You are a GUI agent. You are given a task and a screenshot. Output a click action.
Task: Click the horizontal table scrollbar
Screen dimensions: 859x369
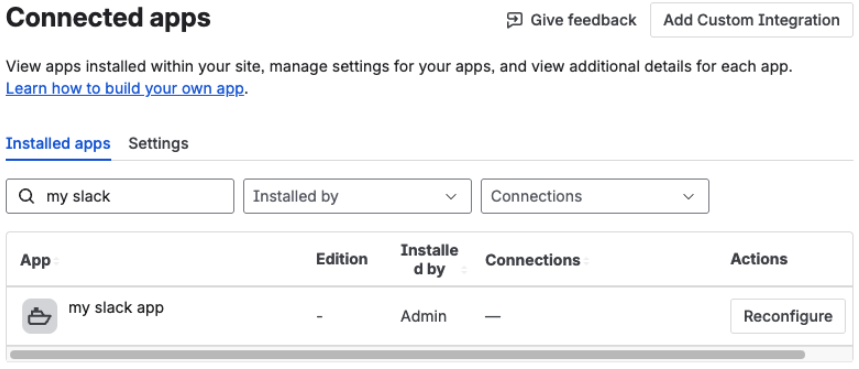coord(407,355)
